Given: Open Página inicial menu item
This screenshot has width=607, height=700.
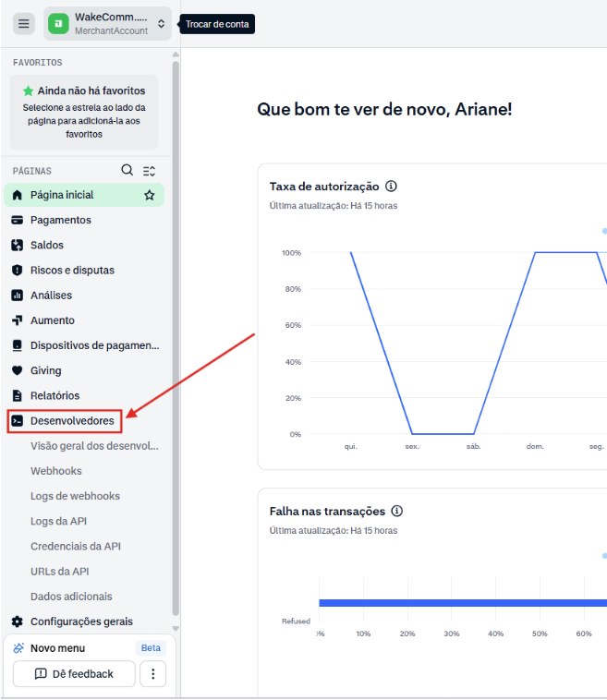Looking at the screenshot, I should click(x=84, y=195).
